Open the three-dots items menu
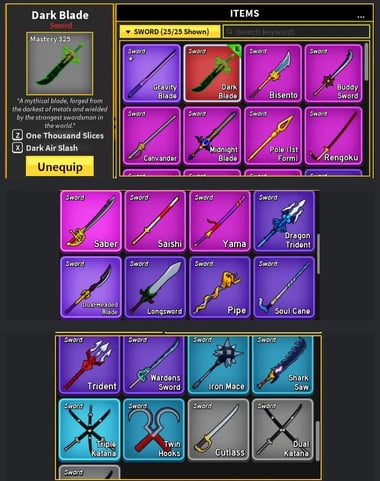This screenshot has width=380, height=481. pos(361,16)
